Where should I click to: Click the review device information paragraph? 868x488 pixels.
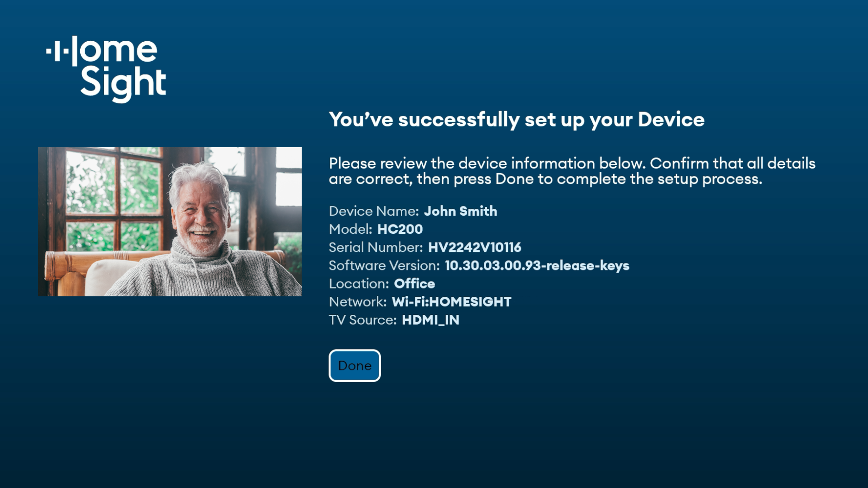571,171
